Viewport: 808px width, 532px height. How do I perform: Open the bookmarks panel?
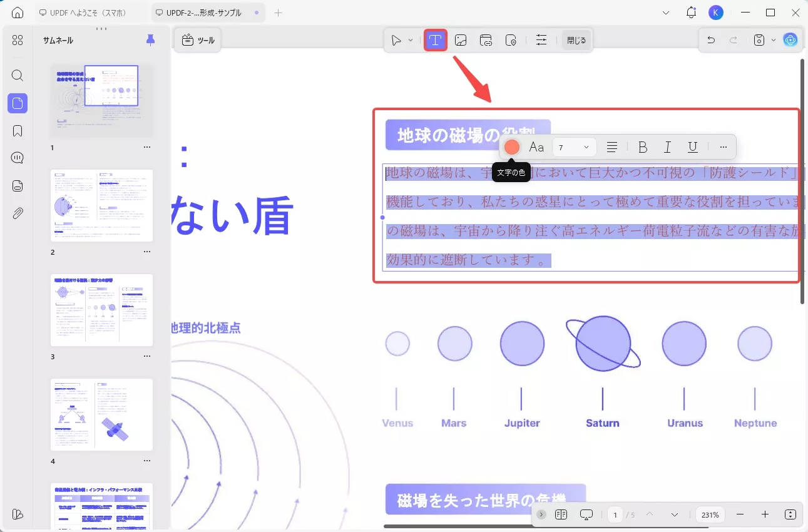click(17, 130)
